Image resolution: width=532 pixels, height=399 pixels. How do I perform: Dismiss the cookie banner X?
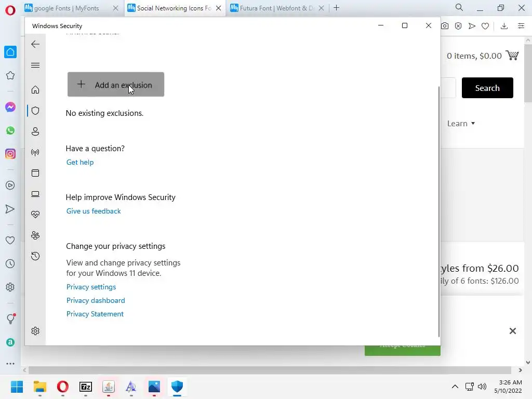pos(513,331)
